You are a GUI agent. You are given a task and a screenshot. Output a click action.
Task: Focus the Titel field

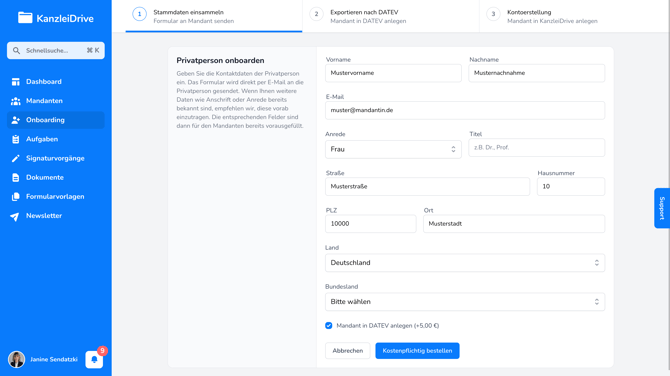[537, 147]
